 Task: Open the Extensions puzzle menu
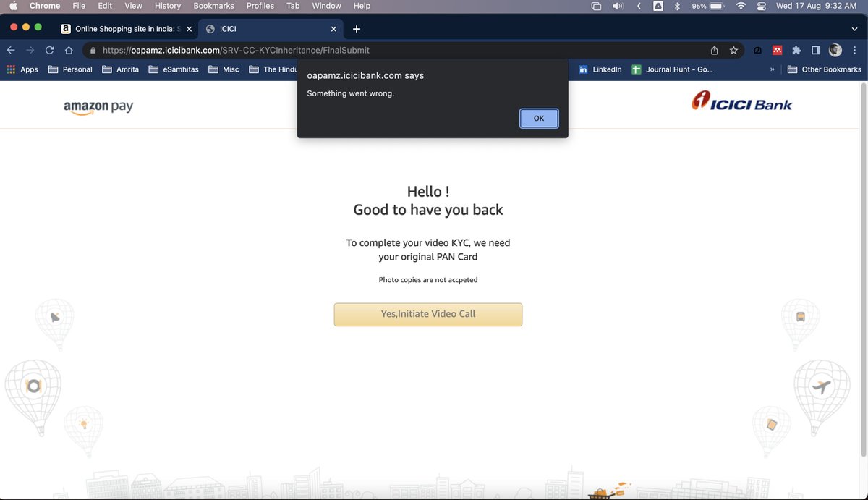click(796, 51)
